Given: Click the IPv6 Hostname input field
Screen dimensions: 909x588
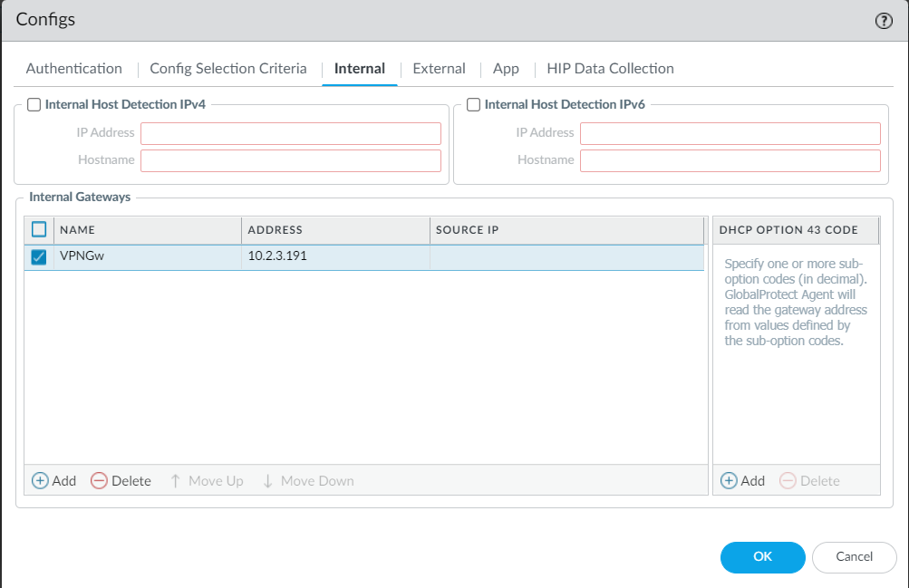Looking at the screenshot, I should [x=730, y=161].
